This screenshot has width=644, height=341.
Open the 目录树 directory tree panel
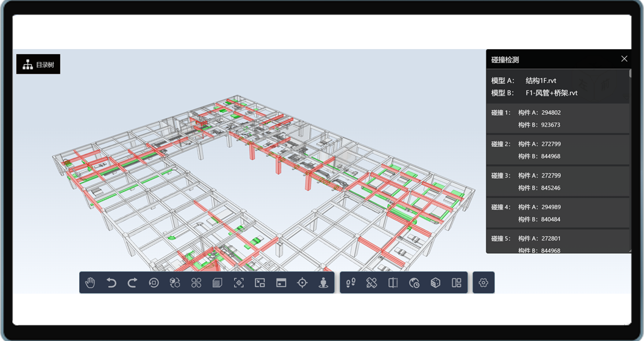pyautogui.click(x=38, y=64)
